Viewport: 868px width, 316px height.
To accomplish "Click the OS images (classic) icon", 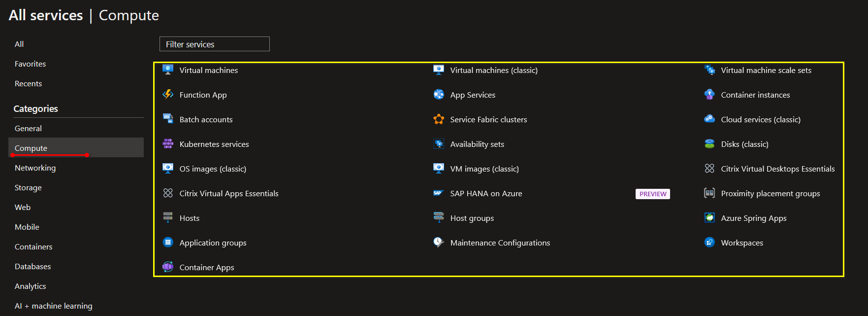I will tap(168, 168).
